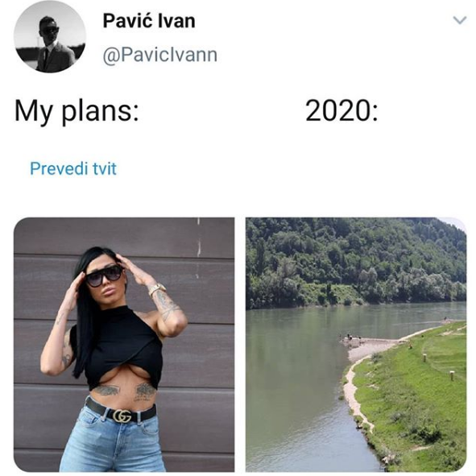476x476 pixels.
Task: Click the '2020:' tweet text
Action: coord(341,110)
